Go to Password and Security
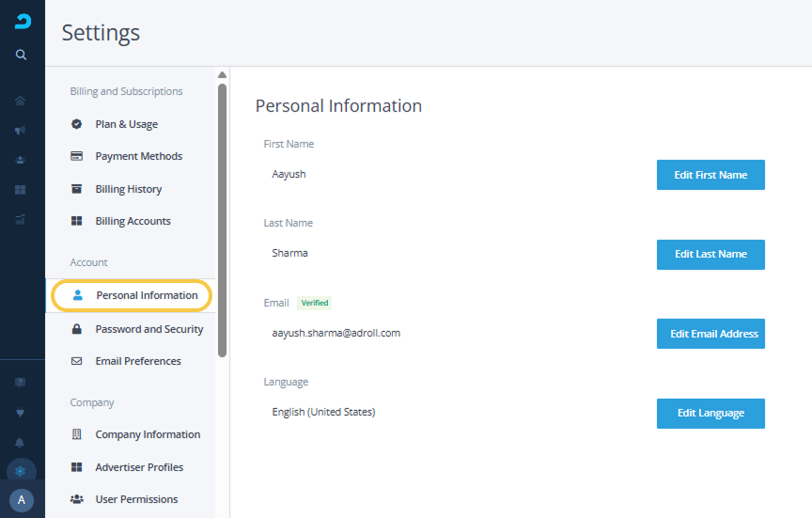 (x=148, y=329)
